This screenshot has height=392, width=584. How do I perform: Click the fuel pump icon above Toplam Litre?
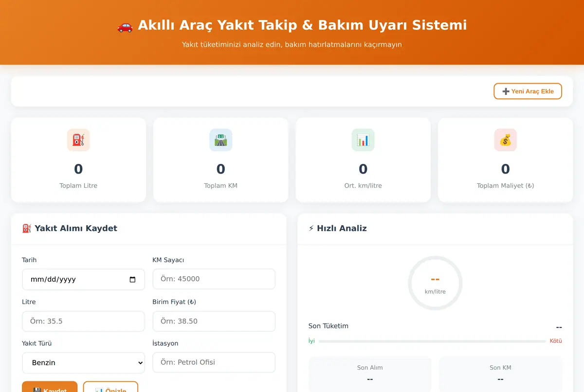click(x=78, y=140)
